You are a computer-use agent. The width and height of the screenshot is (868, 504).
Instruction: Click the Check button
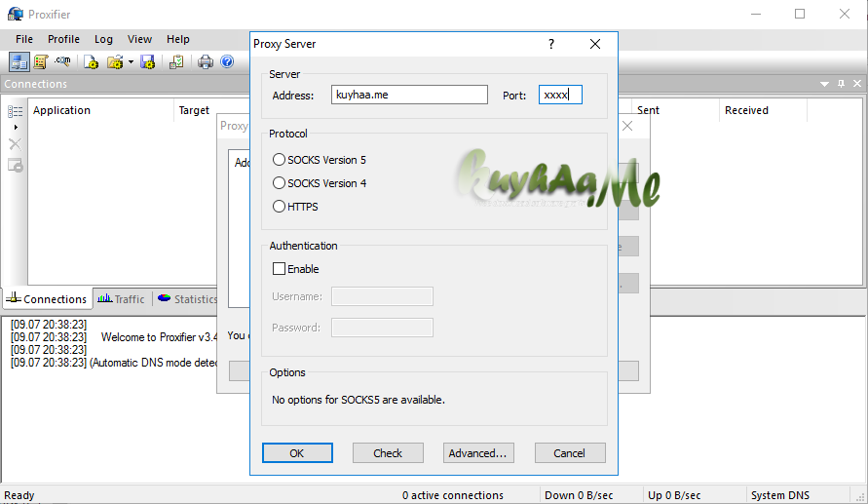[388, 453]
